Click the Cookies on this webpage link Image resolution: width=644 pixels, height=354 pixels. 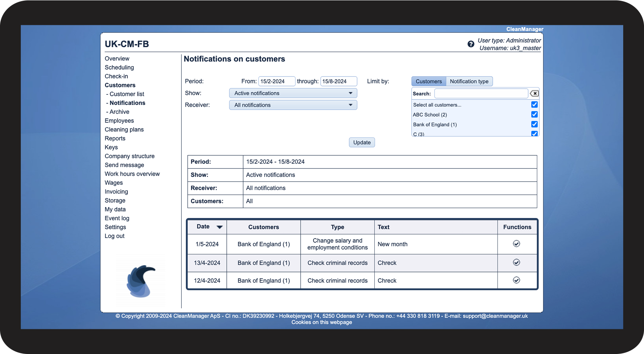point(322,322)
